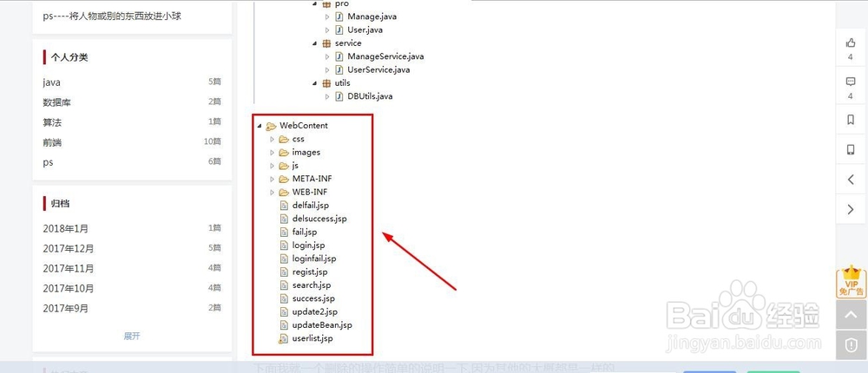Select success.jsp in the tree
The width and height of the screenshot is (868, 373).
313,298
